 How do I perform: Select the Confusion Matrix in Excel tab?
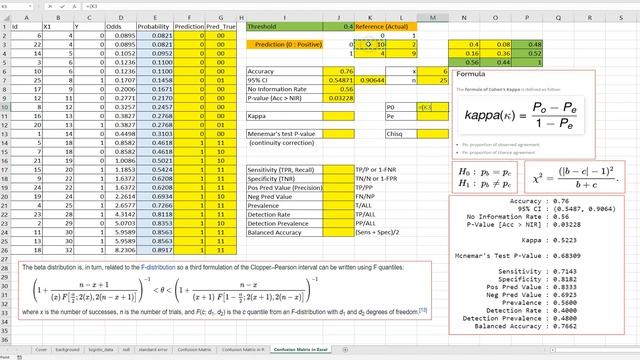click(x=300, y=349)
